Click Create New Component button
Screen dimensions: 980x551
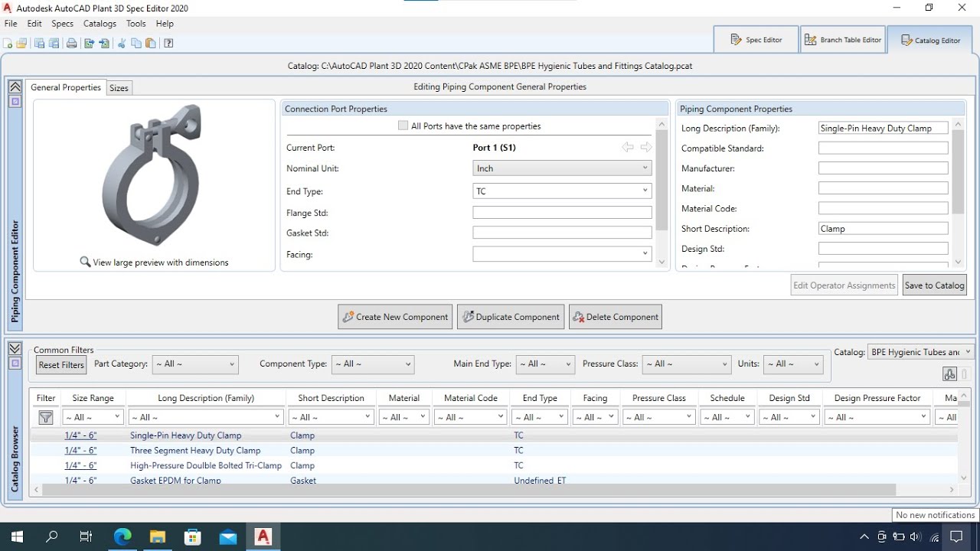click(396, 317)
